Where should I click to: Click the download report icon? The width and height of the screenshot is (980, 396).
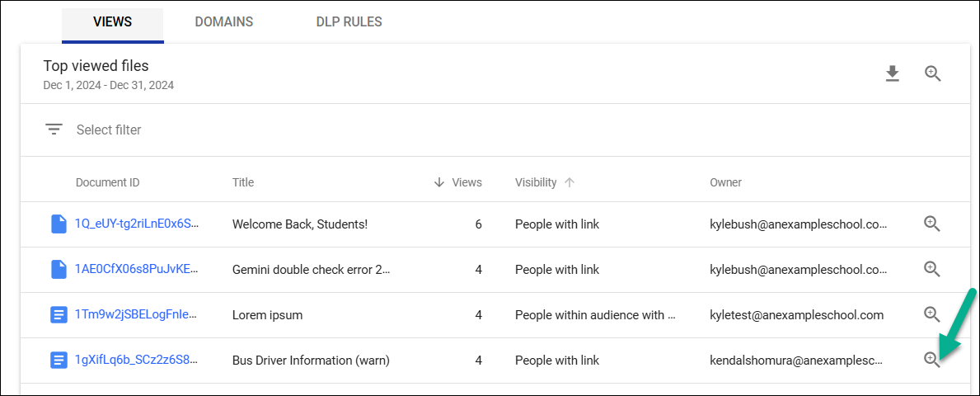pyautogui.click(x=892, y=74)
